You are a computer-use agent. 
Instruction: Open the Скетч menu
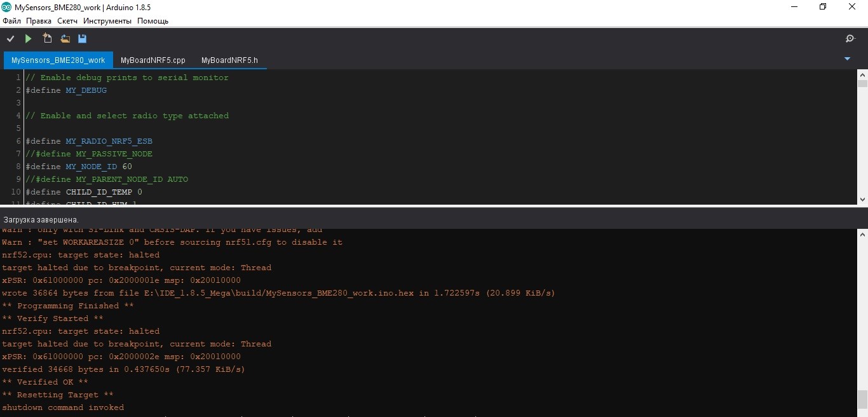[x=67, y=21]
